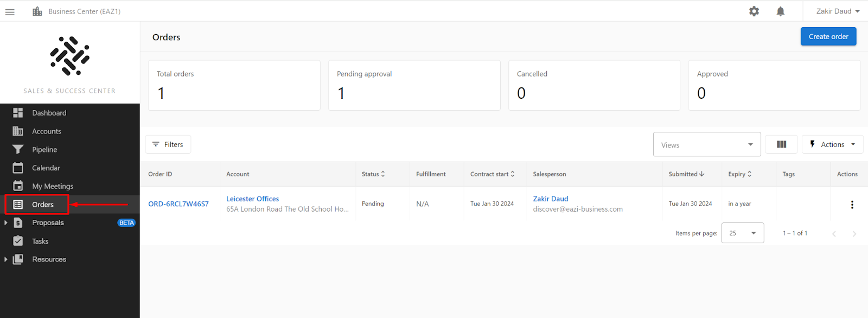Open the hamburger navigation menu
The image size is (868, 318).
click(10, 11)
